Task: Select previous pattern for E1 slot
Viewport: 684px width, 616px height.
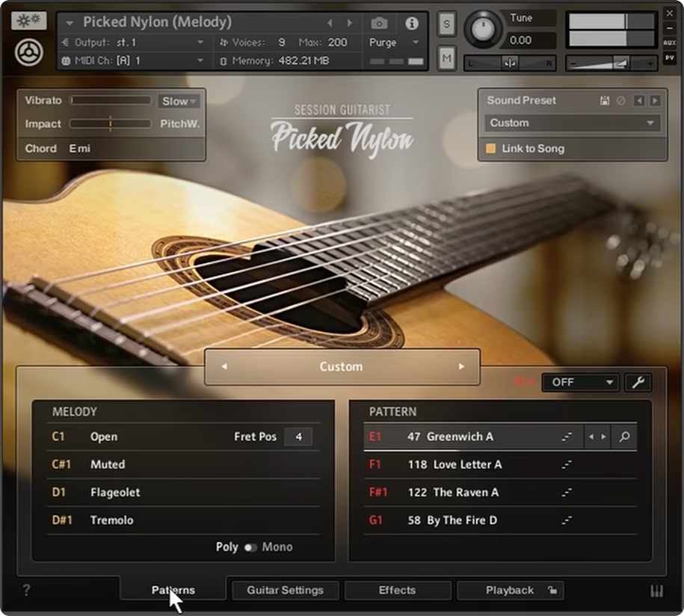Action: click(x=591, y=437)
